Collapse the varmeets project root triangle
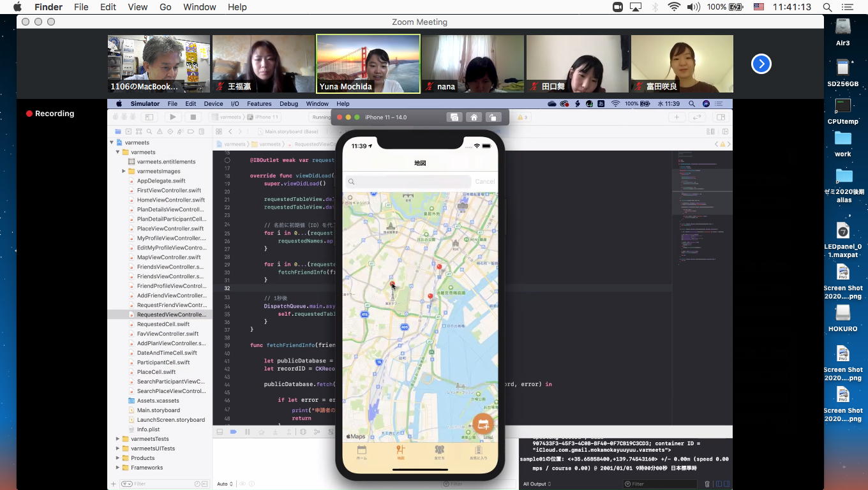Viewport: 868px width, 490px height. pos(112,142)
